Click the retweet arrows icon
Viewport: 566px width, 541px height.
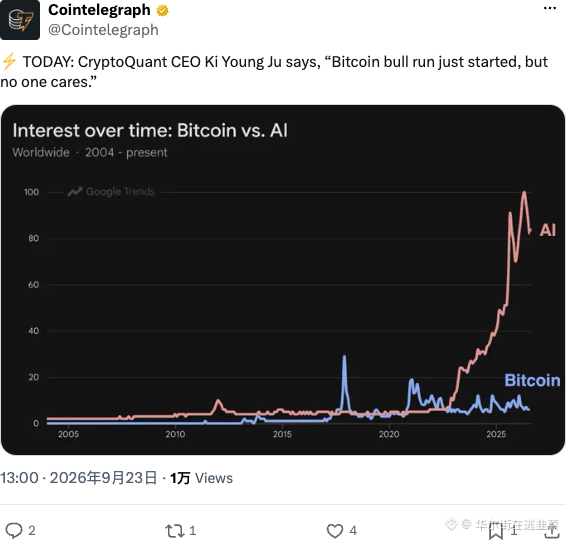point(174,531)
